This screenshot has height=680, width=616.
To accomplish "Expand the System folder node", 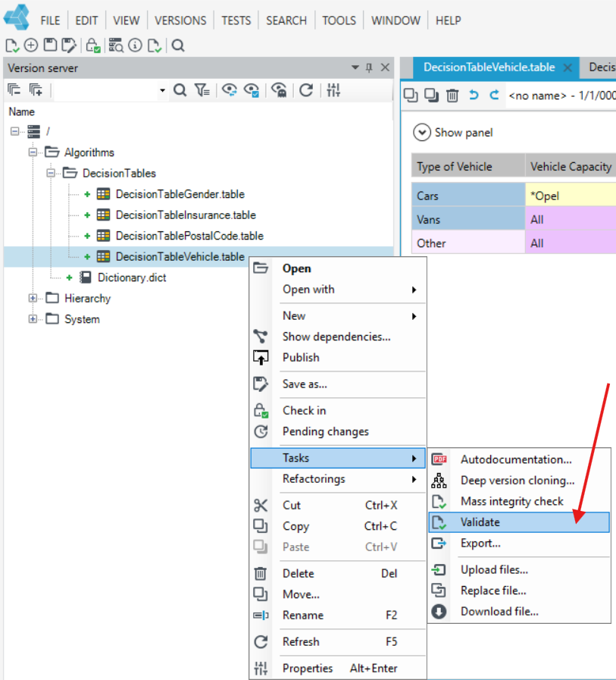I will [x=33, y=318].
